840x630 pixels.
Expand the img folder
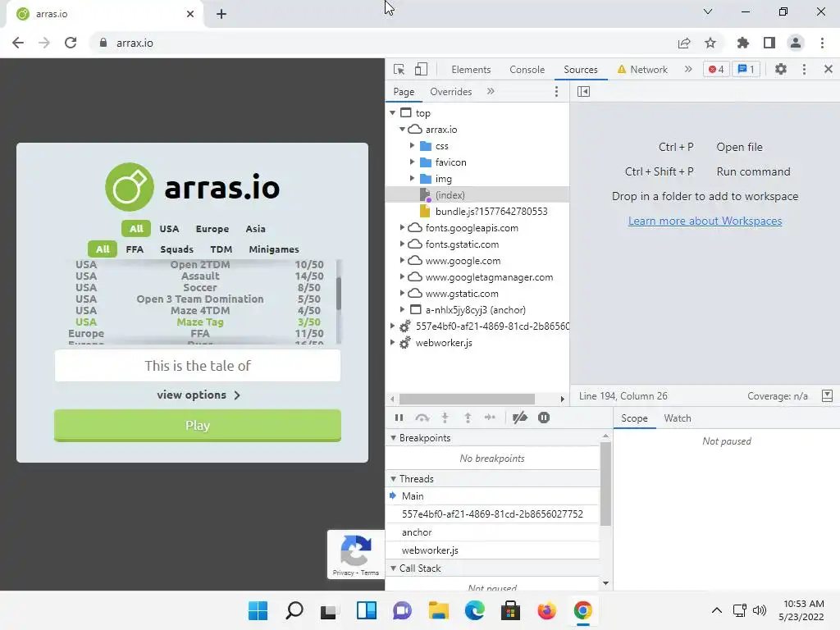pos(412,178)
